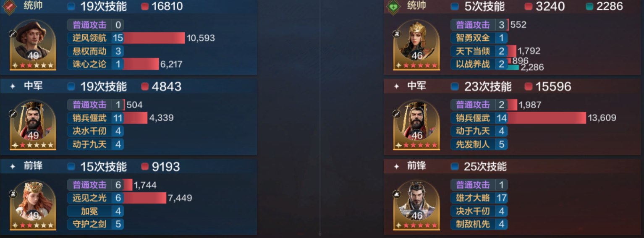Open left commander portrait with brown hat
The height and width of the screenshot is (238, 644).
(x=33, y=44)
